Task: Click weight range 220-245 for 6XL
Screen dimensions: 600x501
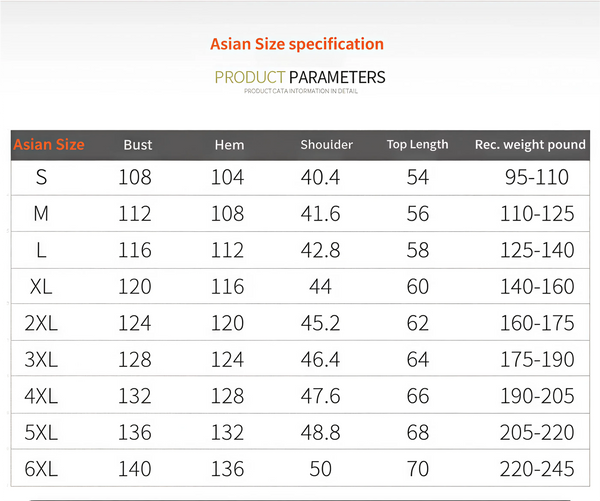Action: 537,469
